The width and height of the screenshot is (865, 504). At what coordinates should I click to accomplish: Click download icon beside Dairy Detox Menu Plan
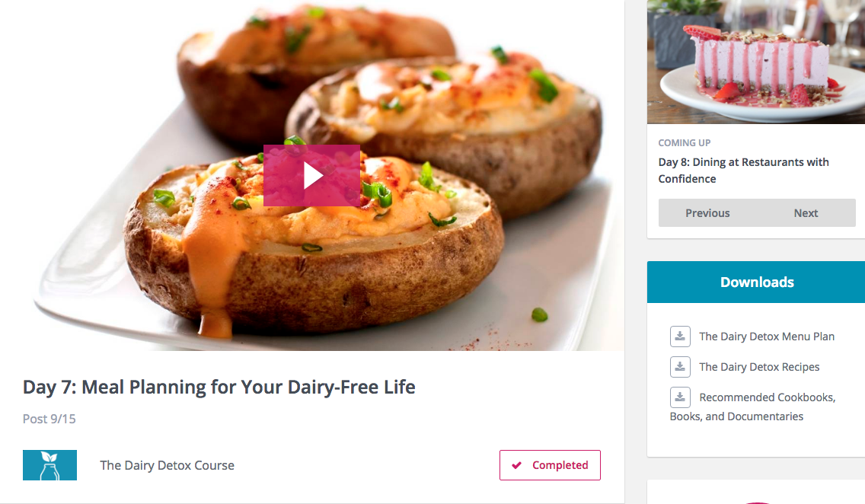pos(680,337)
